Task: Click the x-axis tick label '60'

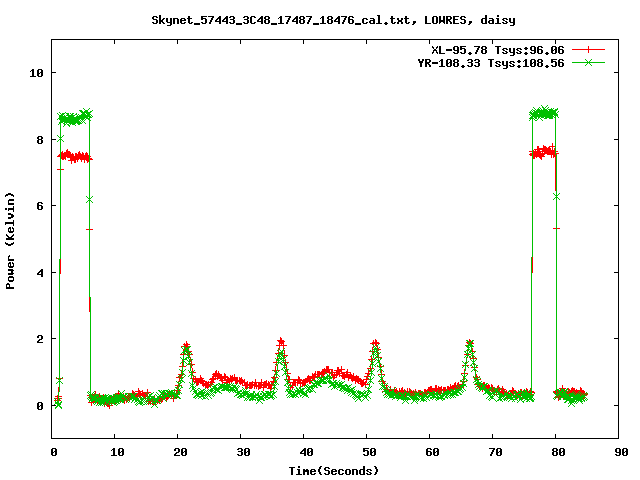Action: pos(432,452)
